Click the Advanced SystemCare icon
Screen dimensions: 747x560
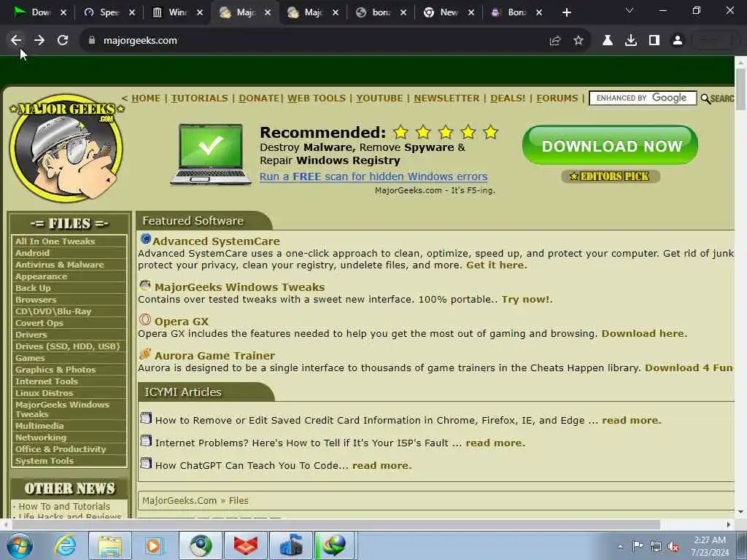tap(145, 239)
